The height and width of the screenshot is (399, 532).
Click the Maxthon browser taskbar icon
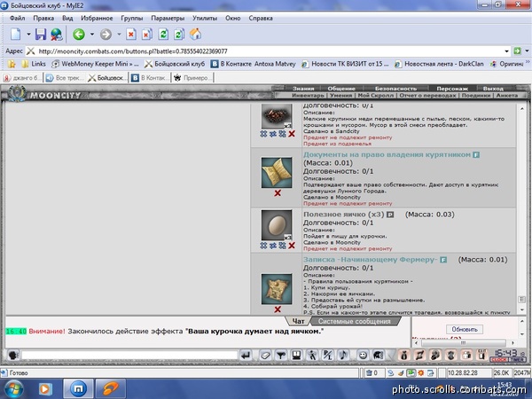[x=78, y=389]
